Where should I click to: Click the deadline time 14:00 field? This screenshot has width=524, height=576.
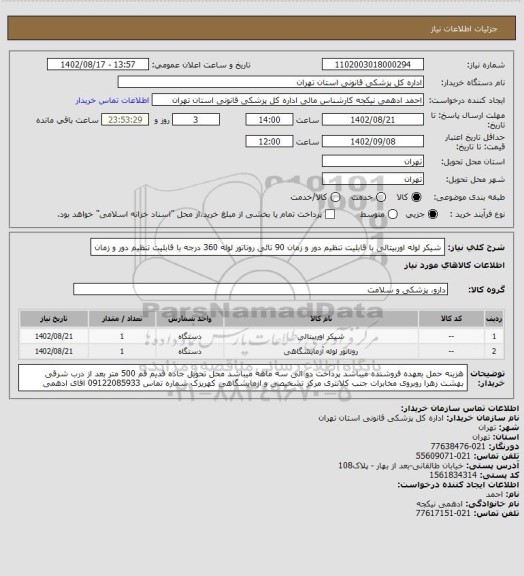click(269, 120)
